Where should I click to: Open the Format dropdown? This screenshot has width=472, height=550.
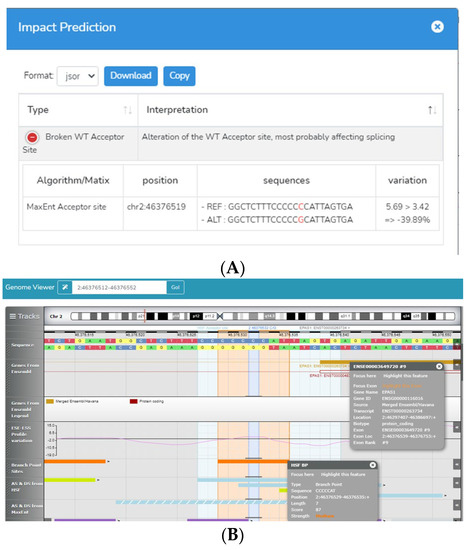[x=78, y=76]
